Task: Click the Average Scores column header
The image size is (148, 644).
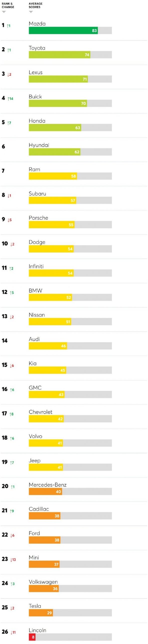Action: [x=36, y=5]
